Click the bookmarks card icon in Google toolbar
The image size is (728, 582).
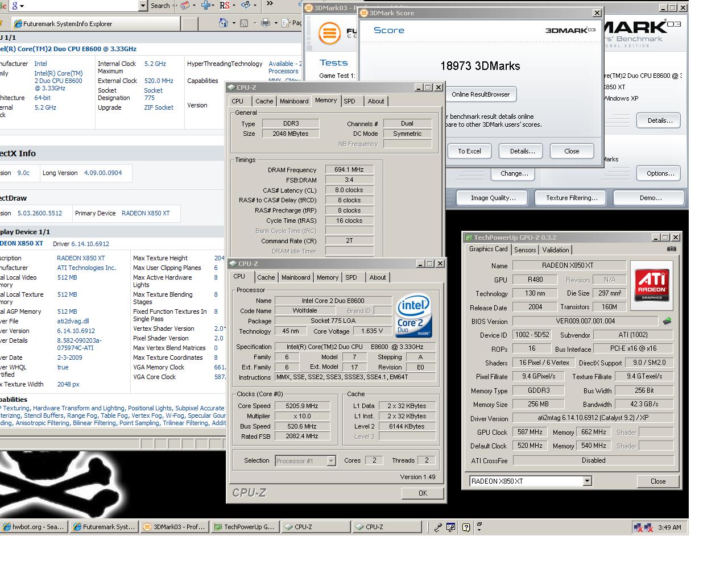coord(185,5)
